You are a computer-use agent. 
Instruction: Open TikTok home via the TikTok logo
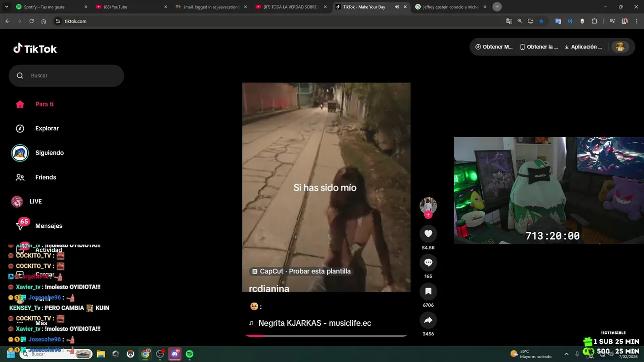(x=35, y=49)
